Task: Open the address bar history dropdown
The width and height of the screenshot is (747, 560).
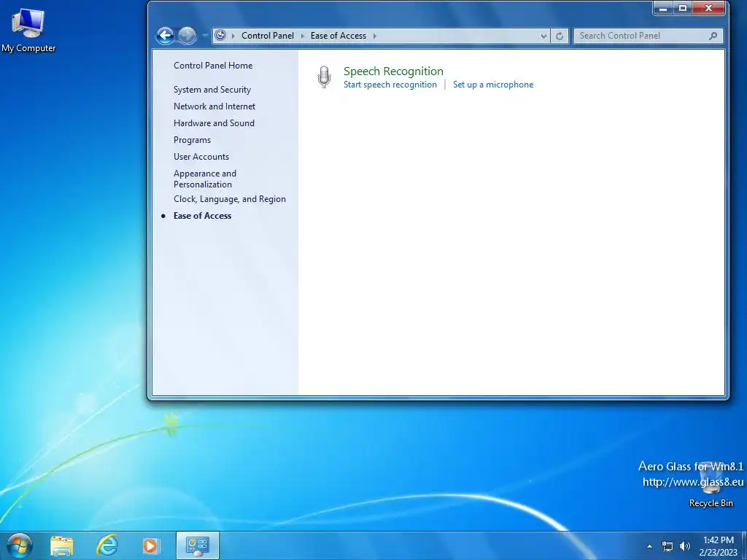Action: coord(543,36)
